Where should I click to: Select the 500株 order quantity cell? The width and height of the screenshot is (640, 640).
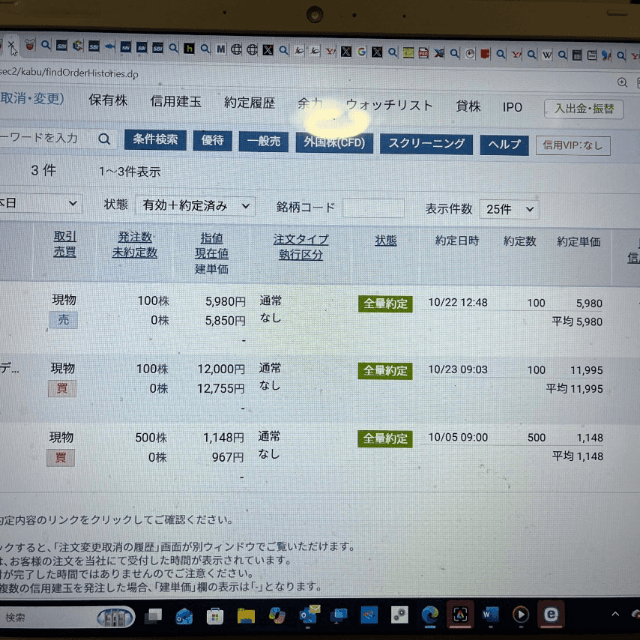click(x=151, y=438)
